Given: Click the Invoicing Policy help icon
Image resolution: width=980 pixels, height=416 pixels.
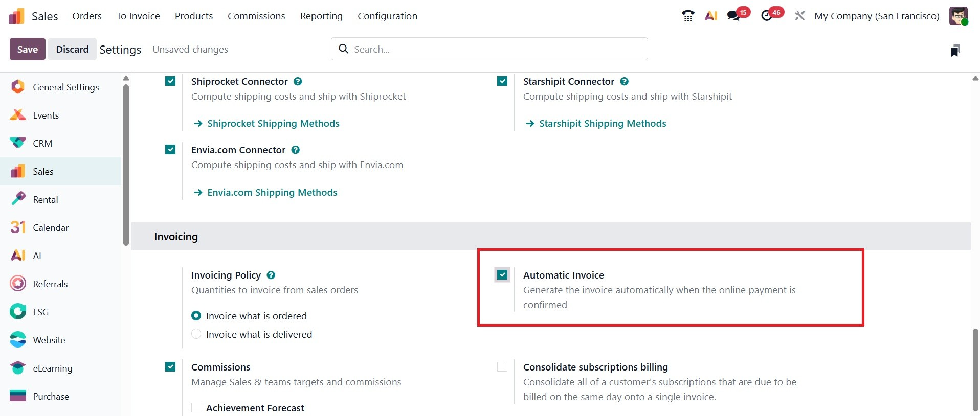Looking at the screenshot, I should [x=271, y=275].
